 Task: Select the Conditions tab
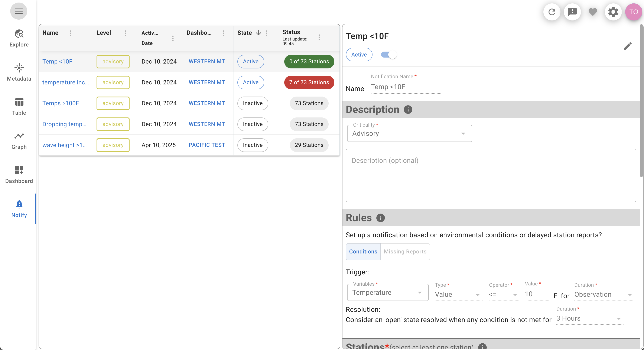tap(363, 252)
